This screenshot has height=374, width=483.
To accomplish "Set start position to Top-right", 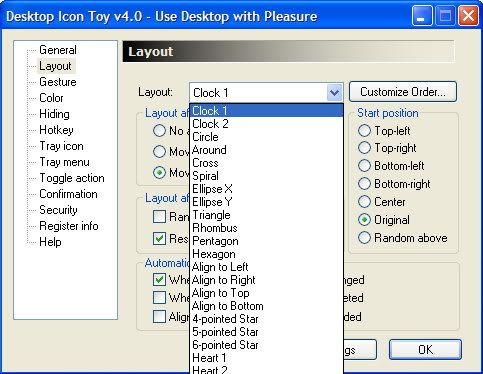I will point(364,148).
